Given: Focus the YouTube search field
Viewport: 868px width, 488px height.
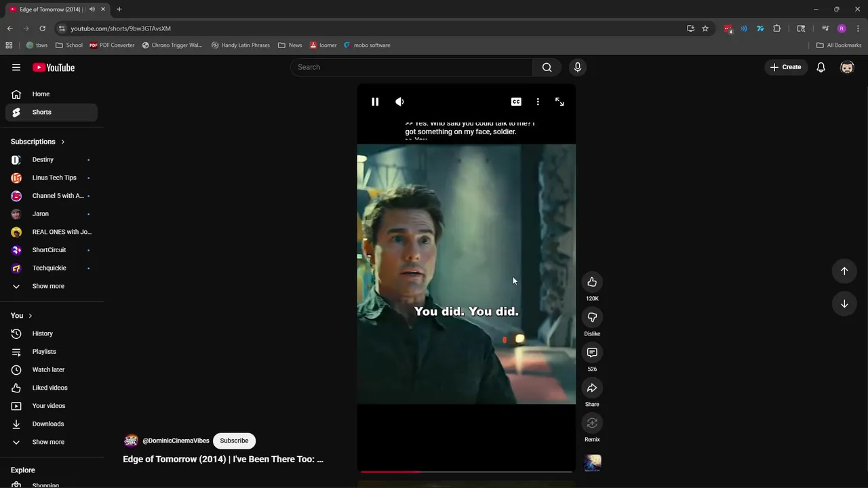Looking at the screenshot, I should (412, 67).
